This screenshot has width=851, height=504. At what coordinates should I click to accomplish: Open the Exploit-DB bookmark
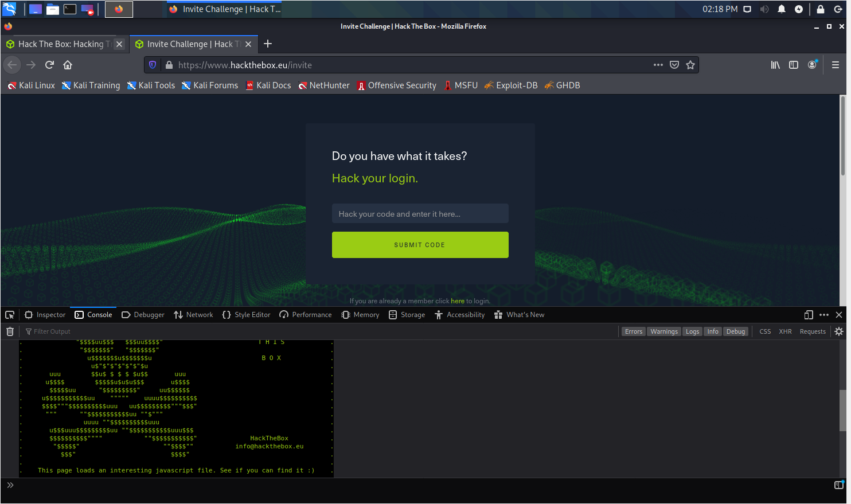[x=511, y=85]
